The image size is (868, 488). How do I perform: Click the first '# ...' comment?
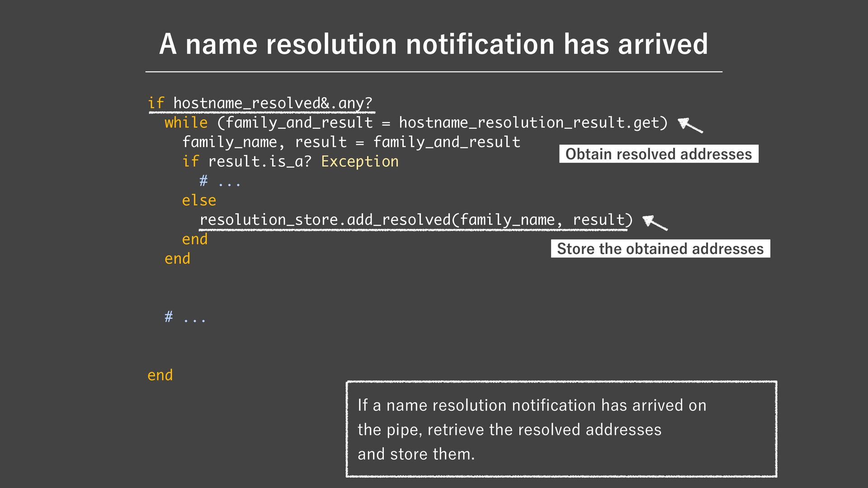tap(220, 182)
